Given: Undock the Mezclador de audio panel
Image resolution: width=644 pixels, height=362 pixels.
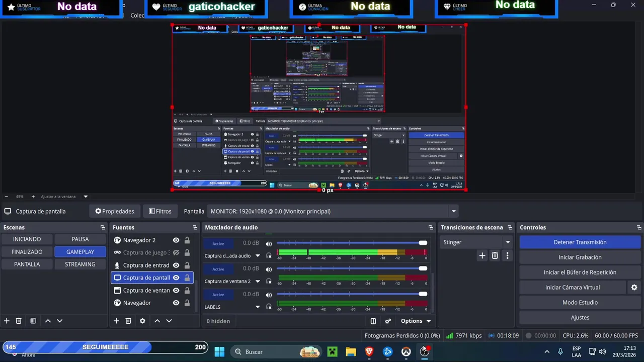Looking at the screenshot, I should pos(431,228).
